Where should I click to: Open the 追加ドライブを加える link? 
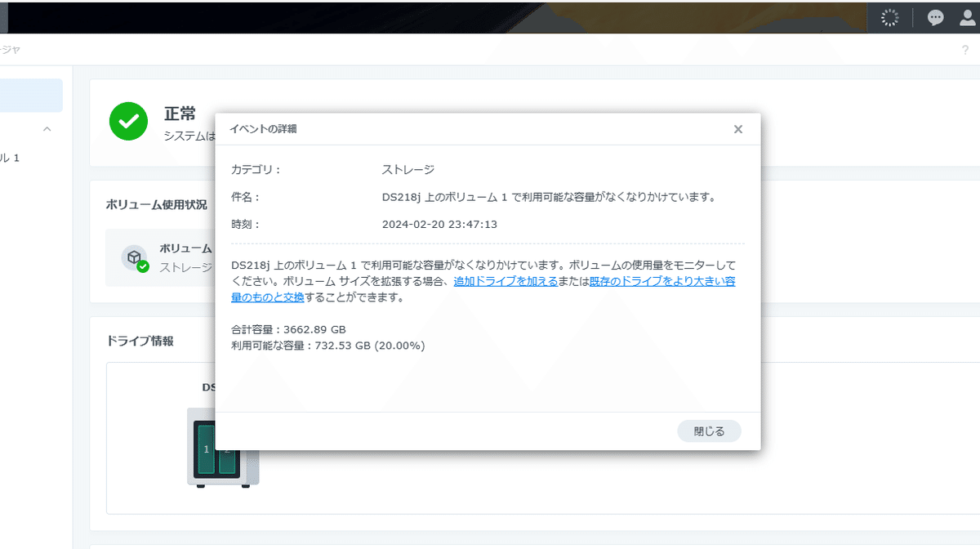click(506, 281)
